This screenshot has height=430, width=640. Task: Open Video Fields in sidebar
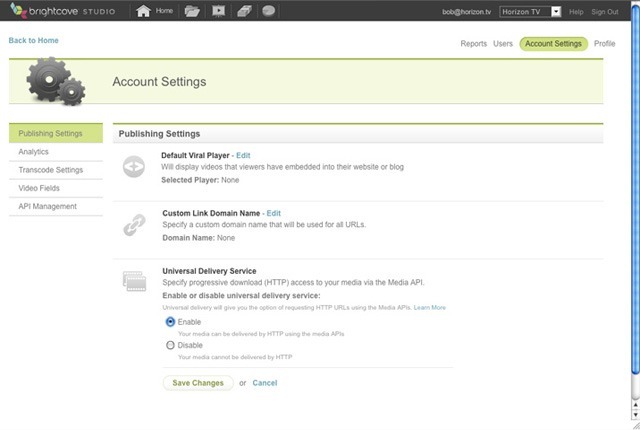(x=56, y=188)
